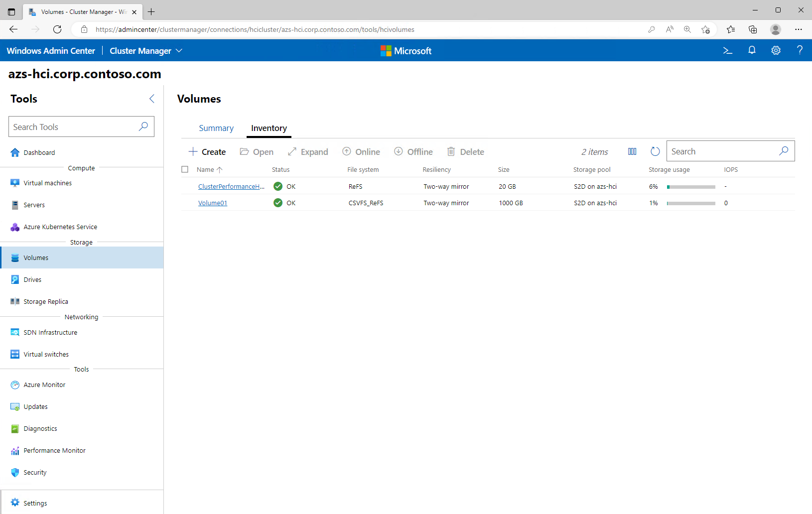Open Azure Kubernetes Service tool
The height and width of the screenshot is (514, 812).
[x=60, y=227]
